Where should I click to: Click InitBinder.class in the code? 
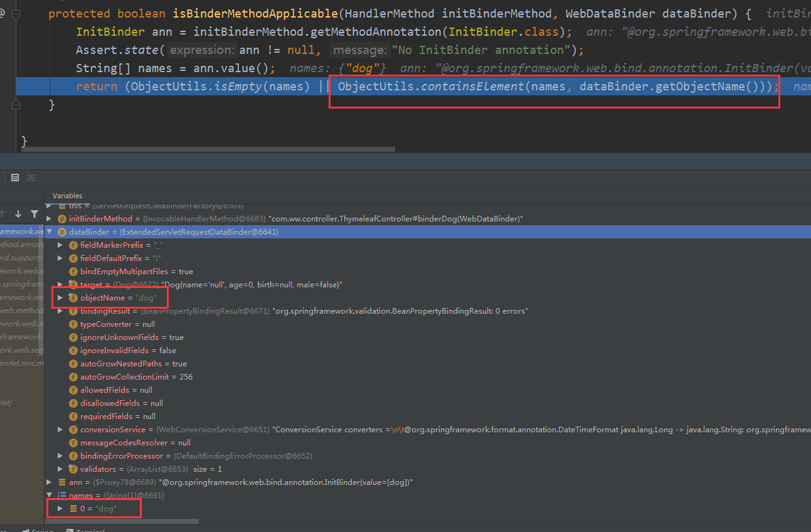[x=507, y=31]
